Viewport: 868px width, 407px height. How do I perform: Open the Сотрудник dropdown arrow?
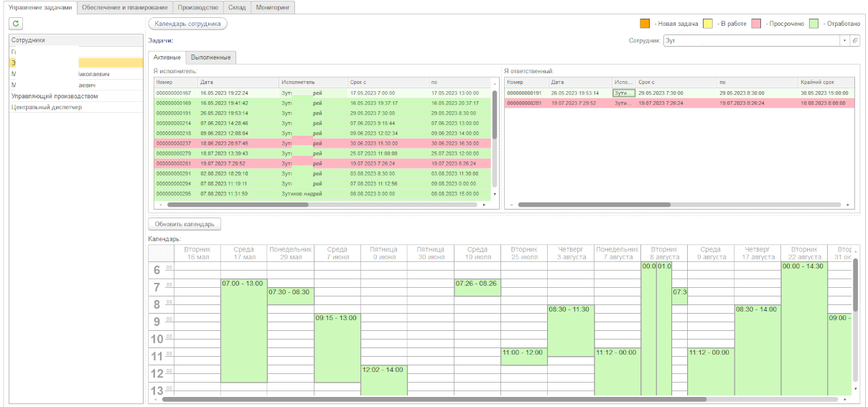pyautogui.click(x=844, y=41)
